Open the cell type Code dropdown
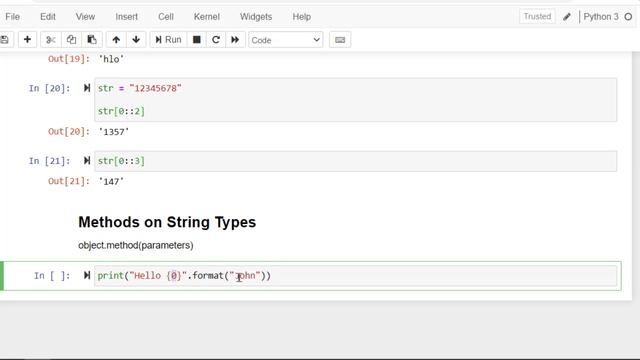This screenshot has height=360, width=640. pyautogui.click(x=286, y=40)
